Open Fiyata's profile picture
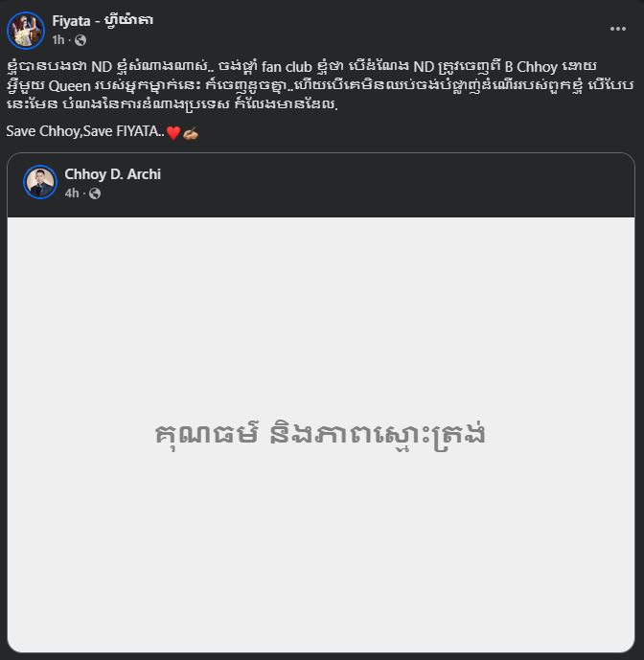The image size is (644, 660). pyautogui.click(x=26, y=30)
